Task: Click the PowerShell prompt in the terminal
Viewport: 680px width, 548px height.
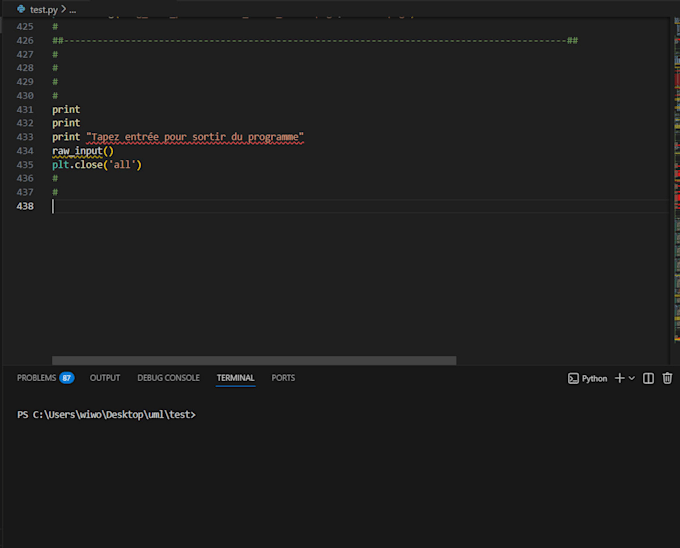Action: click(106, 415)
